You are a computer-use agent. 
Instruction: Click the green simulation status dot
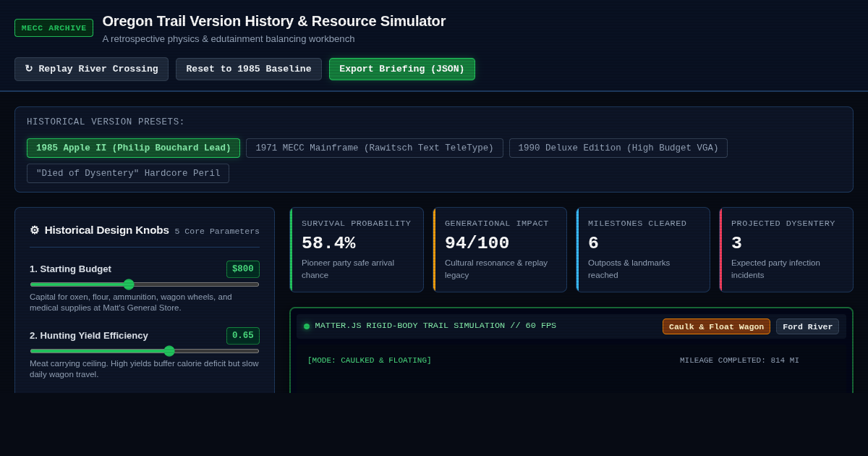pyautogui.click(x=307, y=326)
